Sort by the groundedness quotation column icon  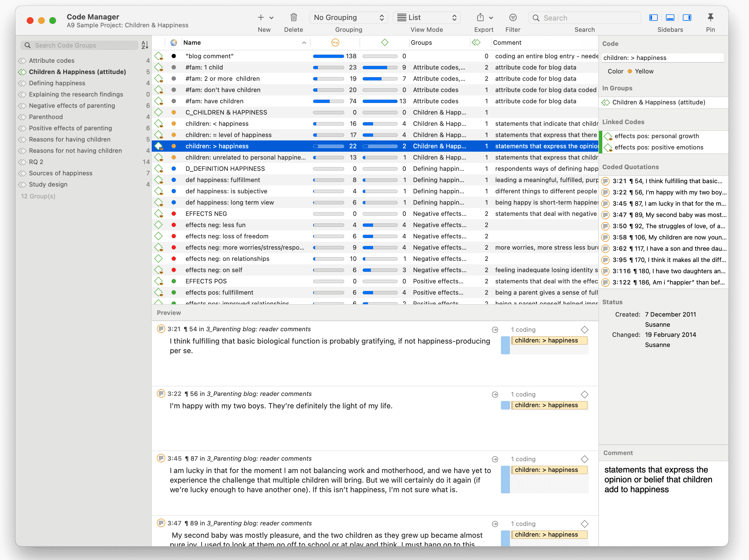(335, 43)
